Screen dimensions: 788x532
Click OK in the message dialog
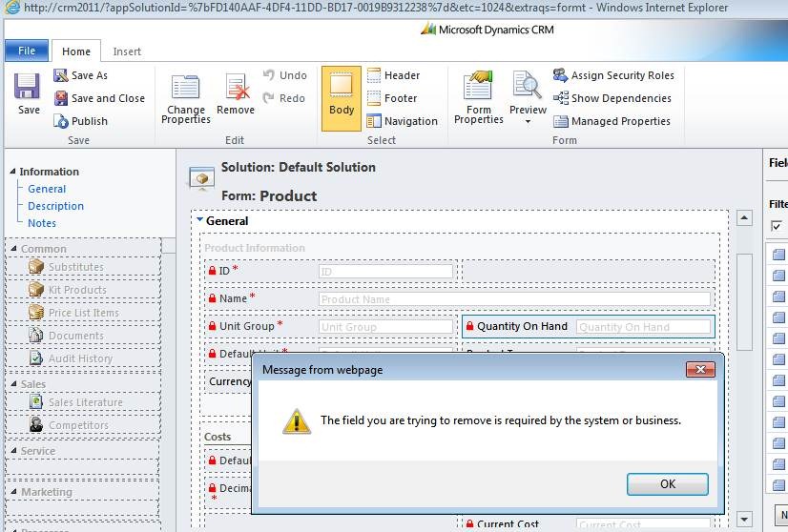click(668, 483)
